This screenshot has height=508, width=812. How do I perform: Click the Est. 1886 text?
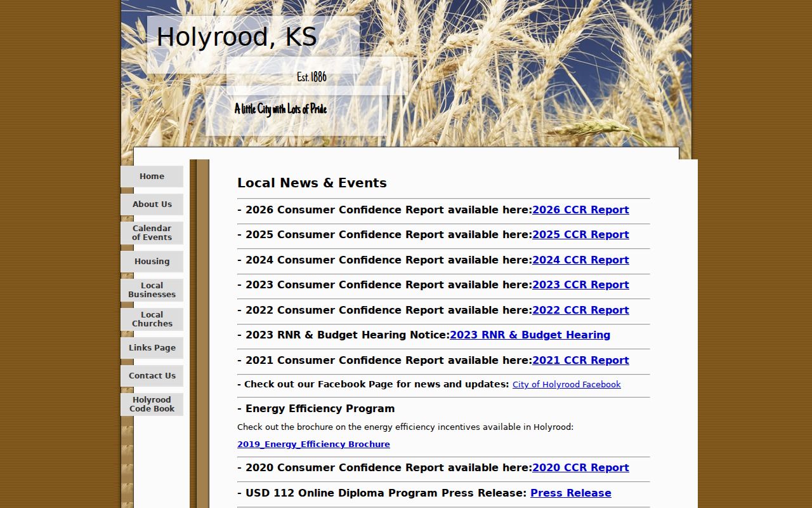[311, 77]
